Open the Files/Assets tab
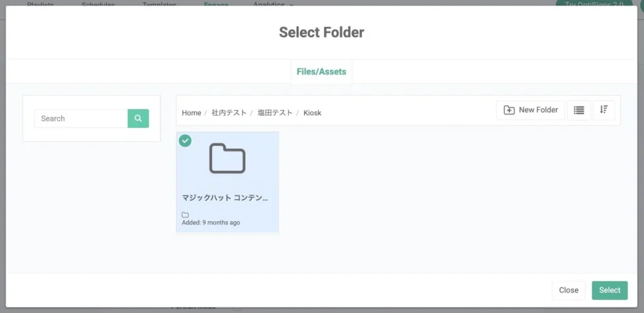The image size is (644, 313). [x=321, y=72]
